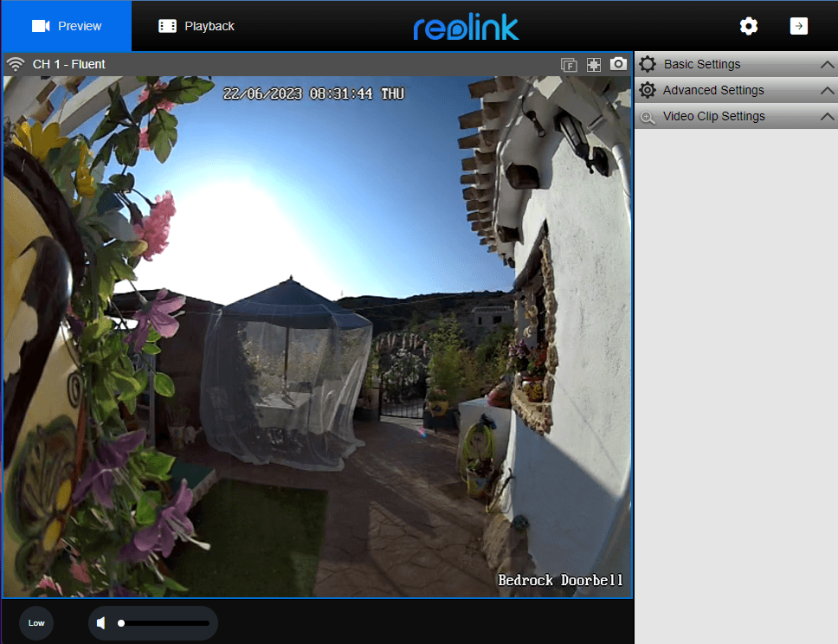Mute audio using the speaker icon
Viewport: 838px width, 644px height.
(x=101, y=623)
